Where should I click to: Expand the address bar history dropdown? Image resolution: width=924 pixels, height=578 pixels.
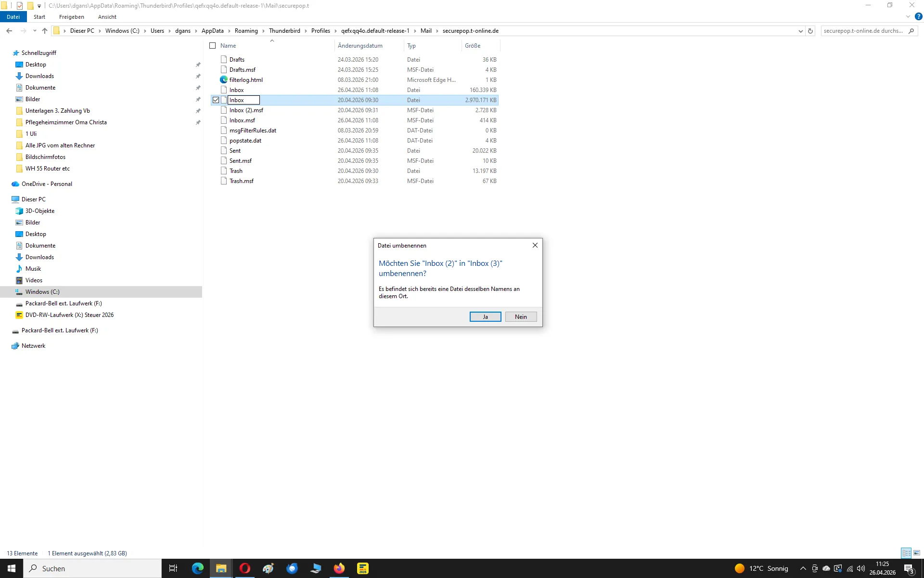(x=800, y=31)
